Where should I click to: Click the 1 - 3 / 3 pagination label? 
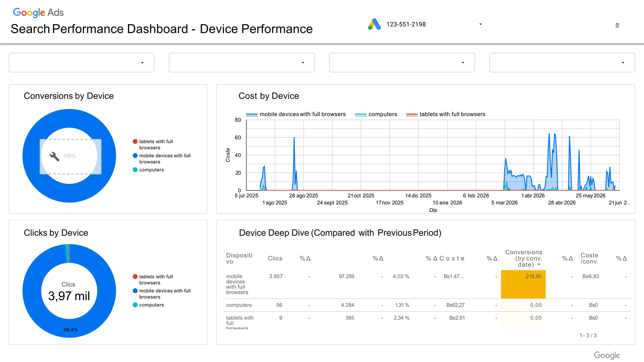(x=588, y=335)
